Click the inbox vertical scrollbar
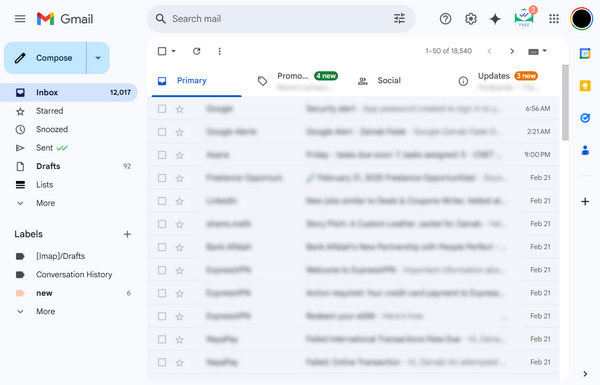 (565, 103)
